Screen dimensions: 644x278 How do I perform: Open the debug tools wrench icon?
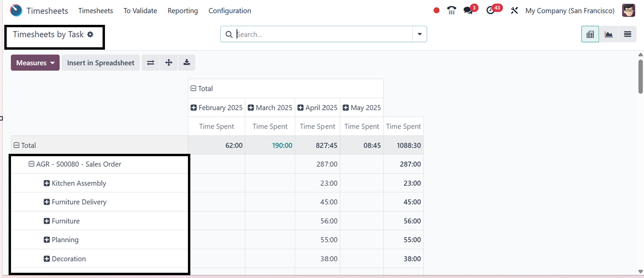click(x=514, y=11)
